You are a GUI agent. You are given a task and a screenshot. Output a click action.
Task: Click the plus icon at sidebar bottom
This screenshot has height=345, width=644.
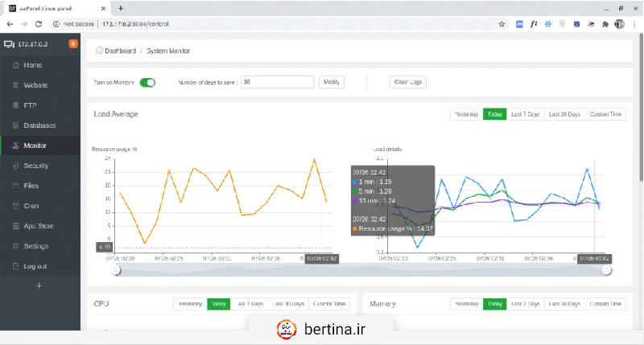click(39, 285)
